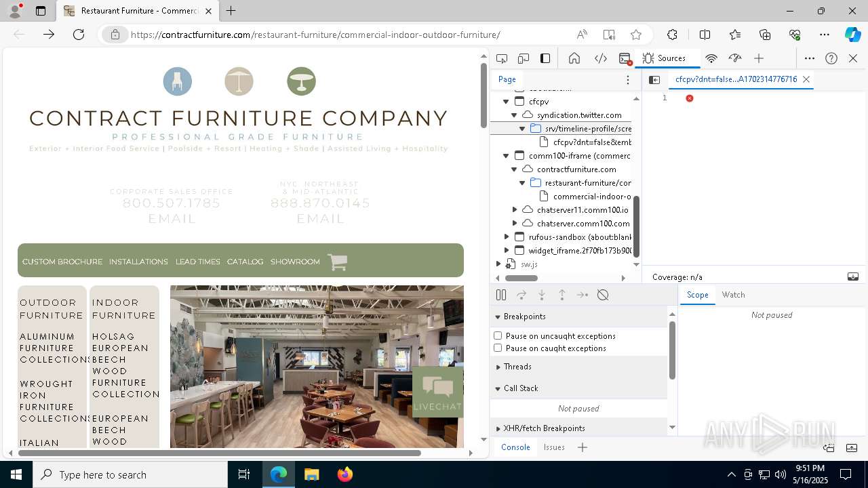Expand the Threads section

pos(578,367)
